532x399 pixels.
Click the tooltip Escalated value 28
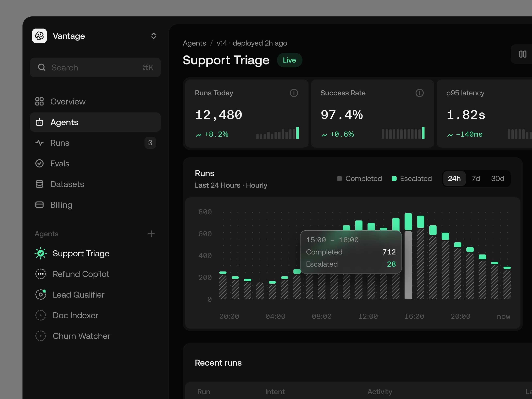pyautogui.click(x=391, y=264)
